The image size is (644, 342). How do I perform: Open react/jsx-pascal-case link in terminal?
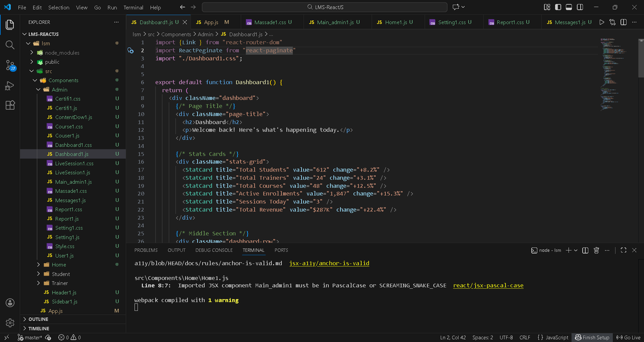pyautogui.click(x=488, y=285)
